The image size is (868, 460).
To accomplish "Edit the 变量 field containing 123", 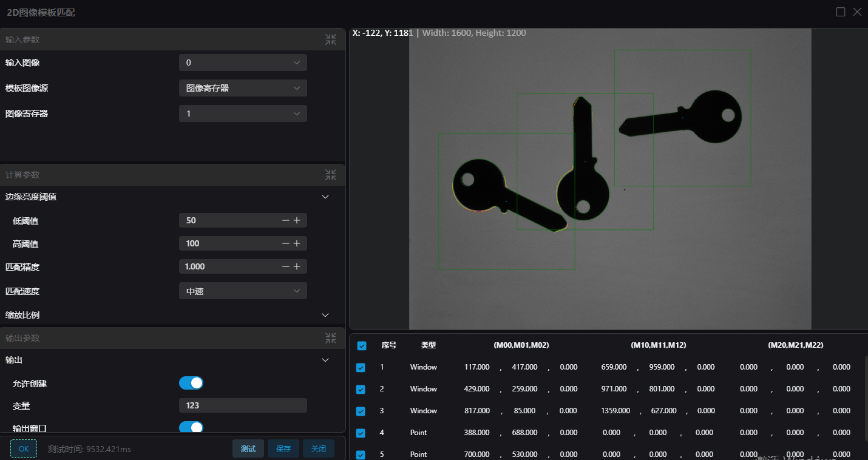I will tap(243, 405).
